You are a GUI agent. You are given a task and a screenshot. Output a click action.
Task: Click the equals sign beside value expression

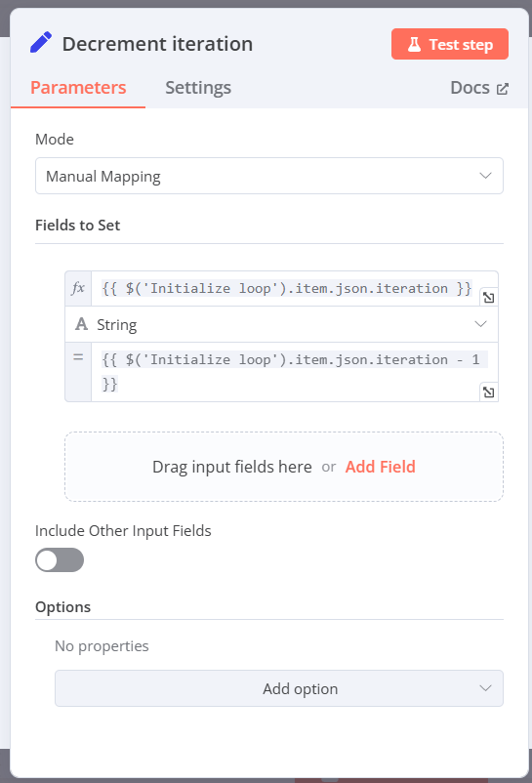click(78, 357)
